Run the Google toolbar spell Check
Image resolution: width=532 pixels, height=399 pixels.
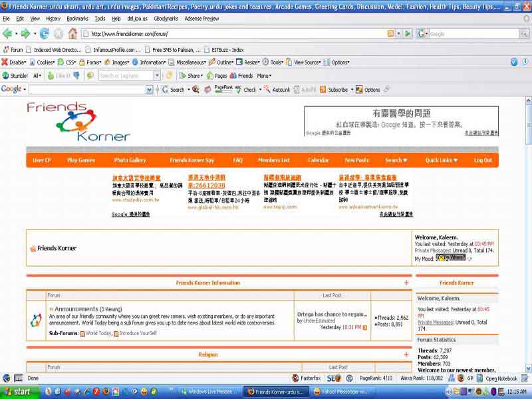(x=246, y=90)
